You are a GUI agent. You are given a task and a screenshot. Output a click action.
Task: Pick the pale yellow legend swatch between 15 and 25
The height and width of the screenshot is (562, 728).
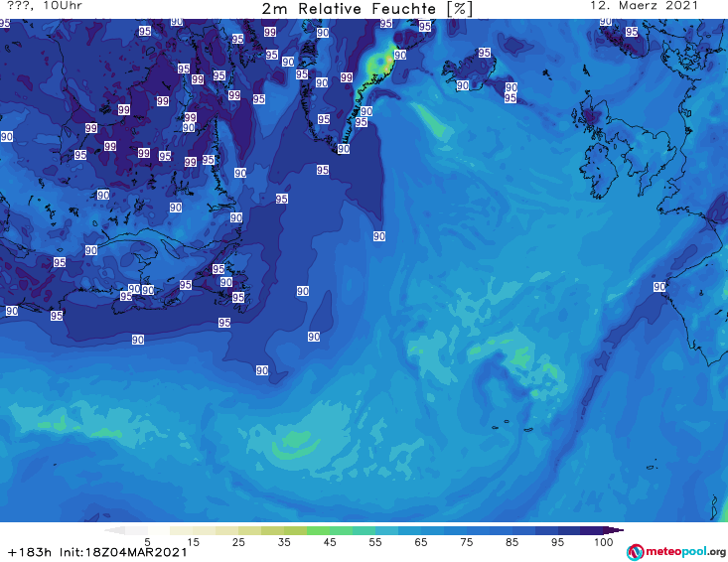(x=205, y=530)
